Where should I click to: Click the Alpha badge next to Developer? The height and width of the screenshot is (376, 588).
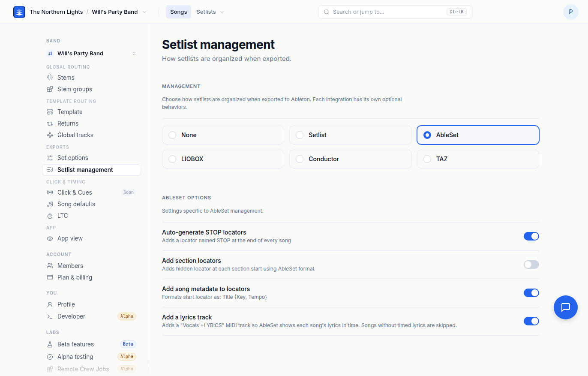pos(127,316)
